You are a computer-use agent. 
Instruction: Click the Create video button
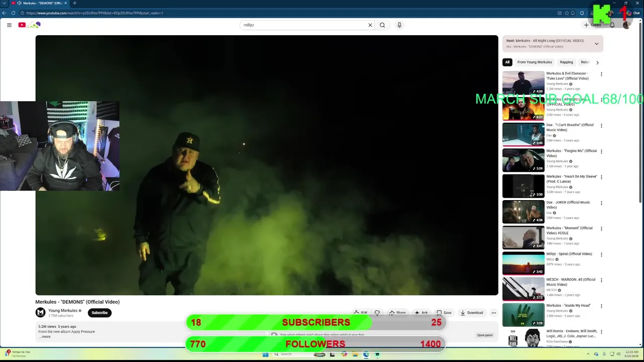[593, 25]
